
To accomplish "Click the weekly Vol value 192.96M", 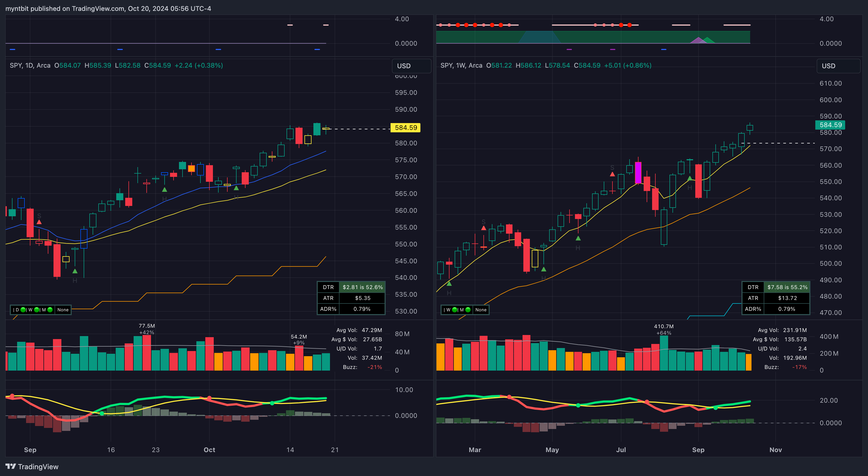I will pos(795,358).
